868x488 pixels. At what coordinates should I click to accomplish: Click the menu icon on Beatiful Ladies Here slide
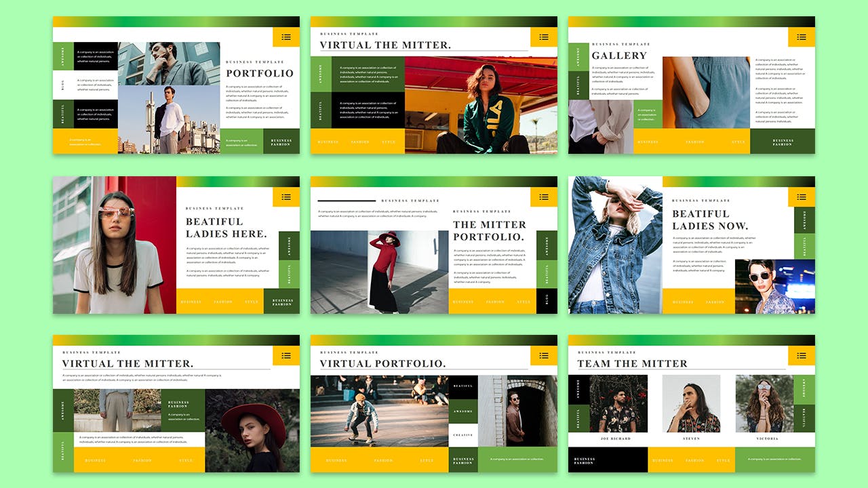point(286,197)
